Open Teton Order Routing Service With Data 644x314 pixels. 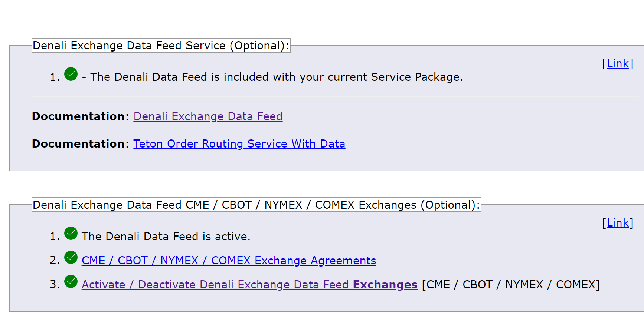[239, 144]
